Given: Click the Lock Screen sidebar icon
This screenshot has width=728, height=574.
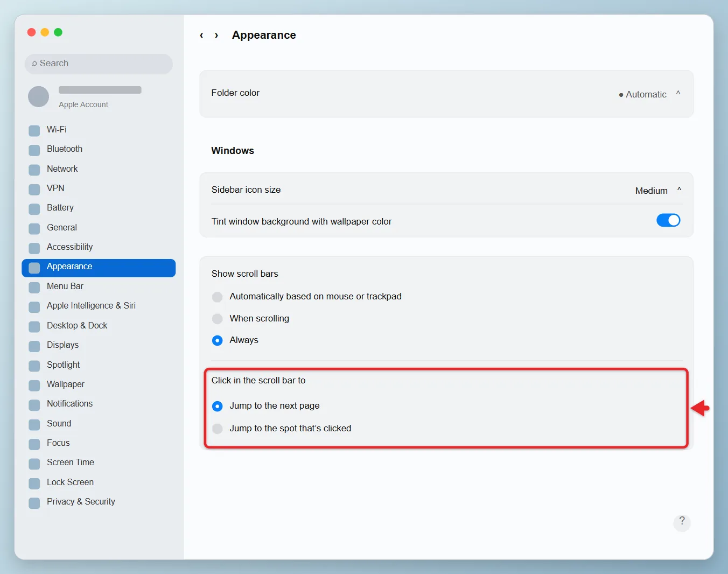Looking at the screenshot, I should (34, 483).
